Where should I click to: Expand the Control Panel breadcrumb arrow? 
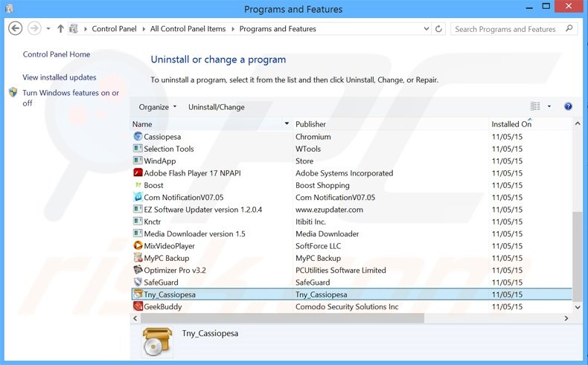pyautogui.click(x=144, y=29)
